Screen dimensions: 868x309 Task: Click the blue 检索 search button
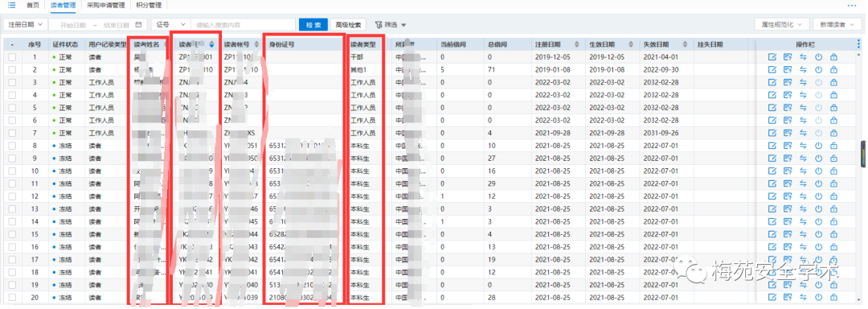tap(313, 25)
